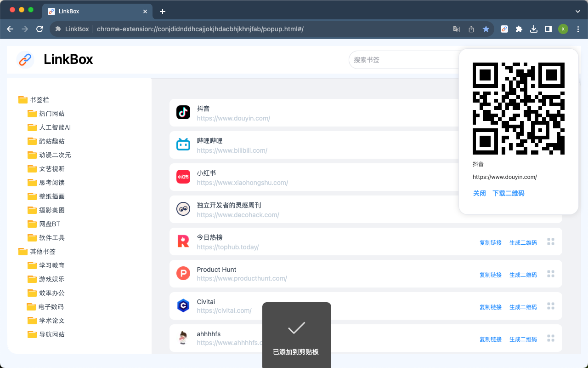This screenshot has width=588, height=368.
Task: Click the LinkBox extension toolbar icon
Action: pyautogui.click(x=504, y=29)
